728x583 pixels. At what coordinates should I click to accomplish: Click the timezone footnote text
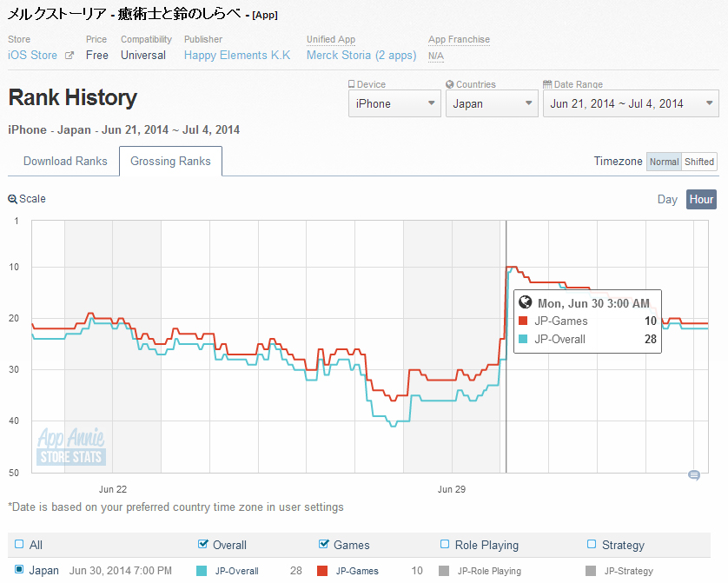click(176, 507)
